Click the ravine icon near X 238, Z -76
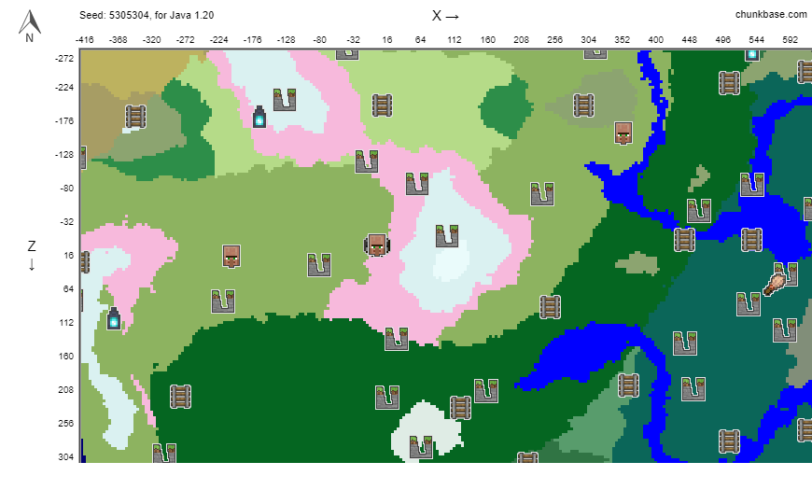This screenshot has width=812, height=504. [x=542, y=194]
